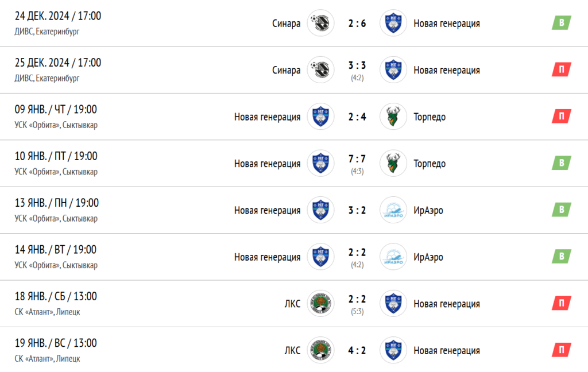The width and height of the screenshot is (588, 372).
Task: Click Синара logo in 24 Dec match
Action: tap(320, 23)
